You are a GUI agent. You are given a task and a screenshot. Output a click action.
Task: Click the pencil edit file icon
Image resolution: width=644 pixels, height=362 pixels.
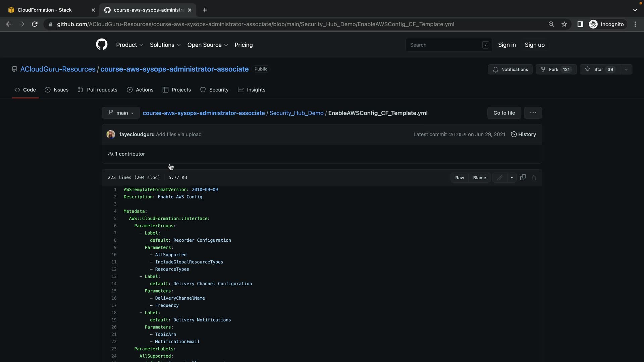[x=500, y=178]
